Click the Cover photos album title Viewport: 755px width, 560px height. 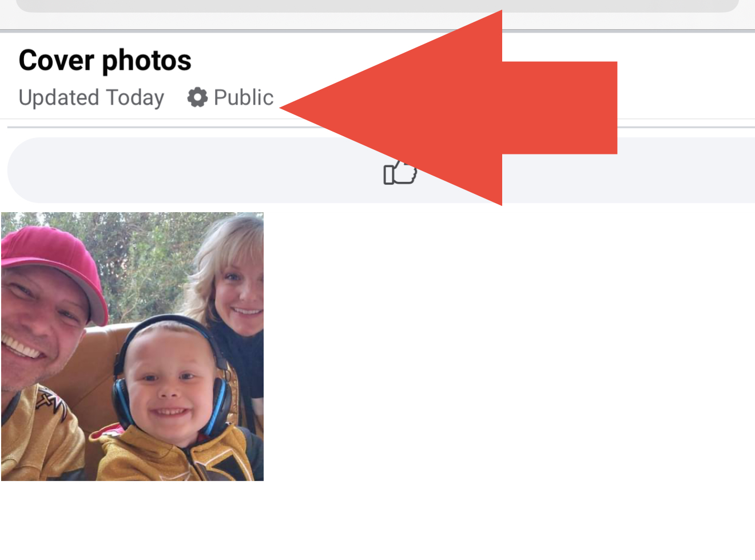105,60
